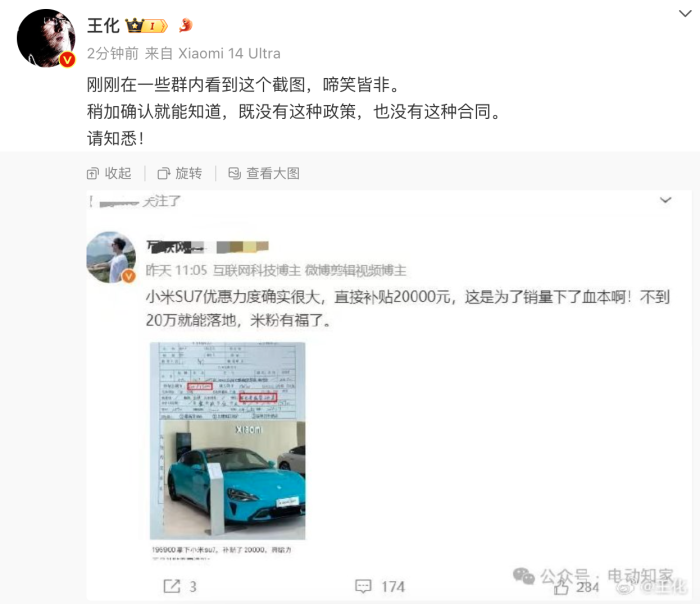Click the rotate icon beside 旋转
Viewport: 700px width, 604px height.
pyautogui.click(x=164, y=173)
